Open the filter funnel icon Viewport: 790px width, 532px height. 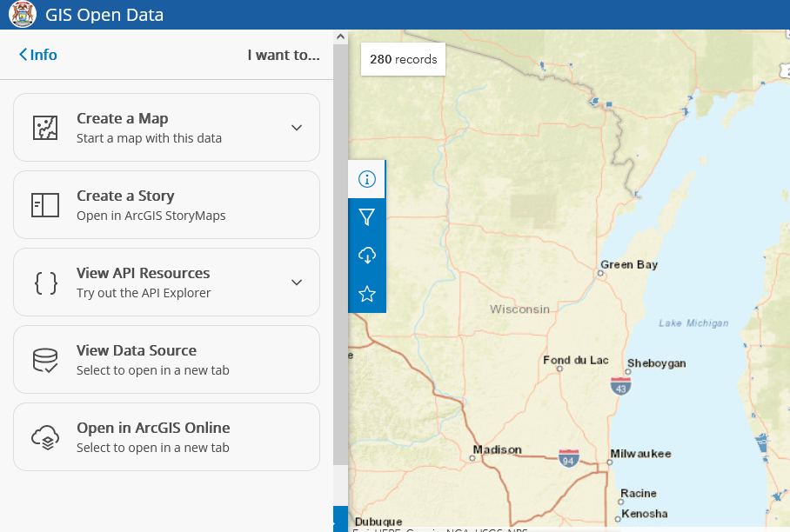367,217
